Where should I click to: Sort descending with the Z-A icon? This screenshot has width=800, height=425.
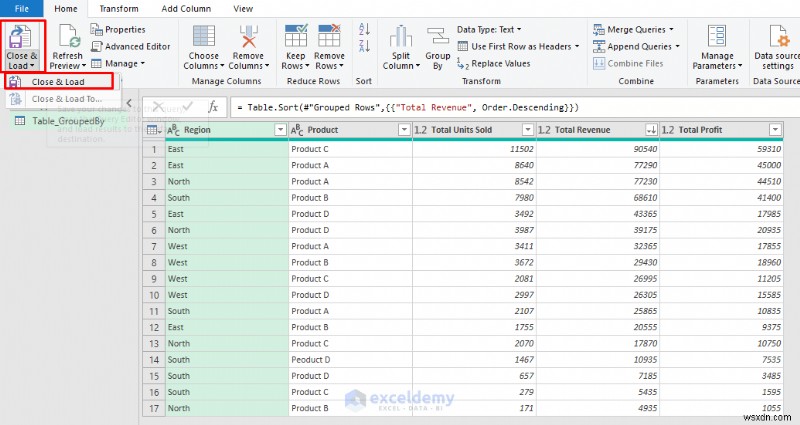(x=364, y=46)
